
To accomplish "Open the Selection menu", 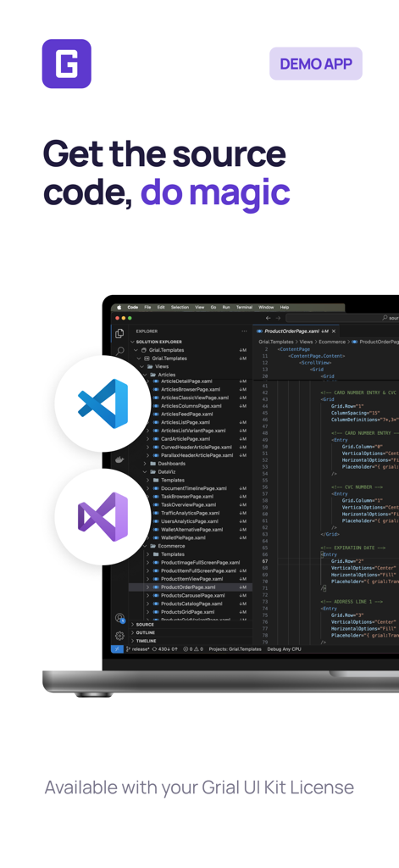I will pyautogui.click(x=180, y=307).
